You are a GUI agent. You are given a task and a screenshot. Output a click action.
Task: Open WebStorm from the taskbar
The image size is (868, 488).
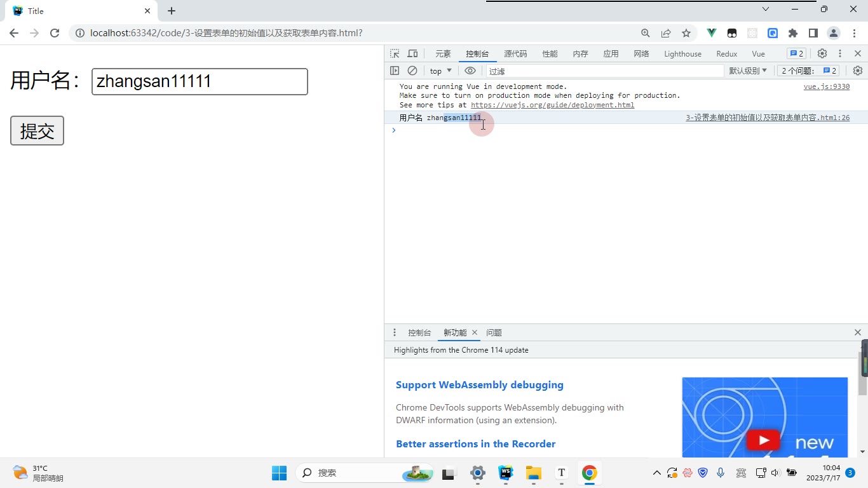coord(506,473)
